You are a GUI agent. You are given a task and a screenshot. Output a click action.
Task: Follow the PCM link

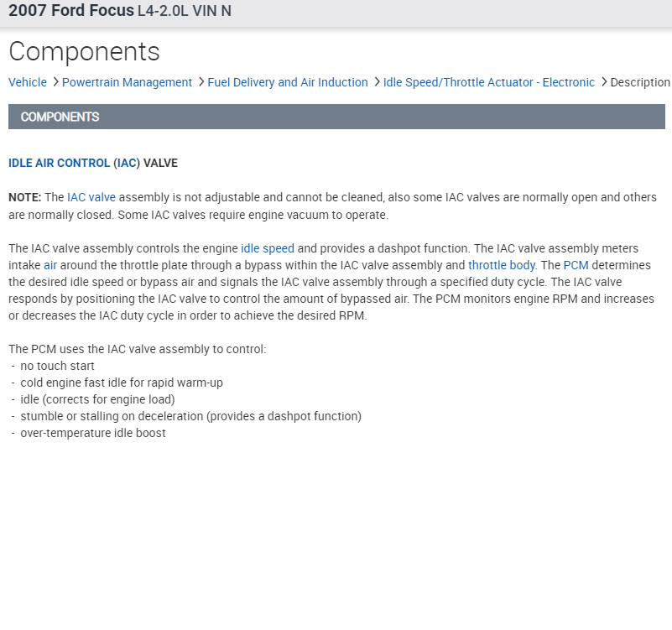point(576,265)
